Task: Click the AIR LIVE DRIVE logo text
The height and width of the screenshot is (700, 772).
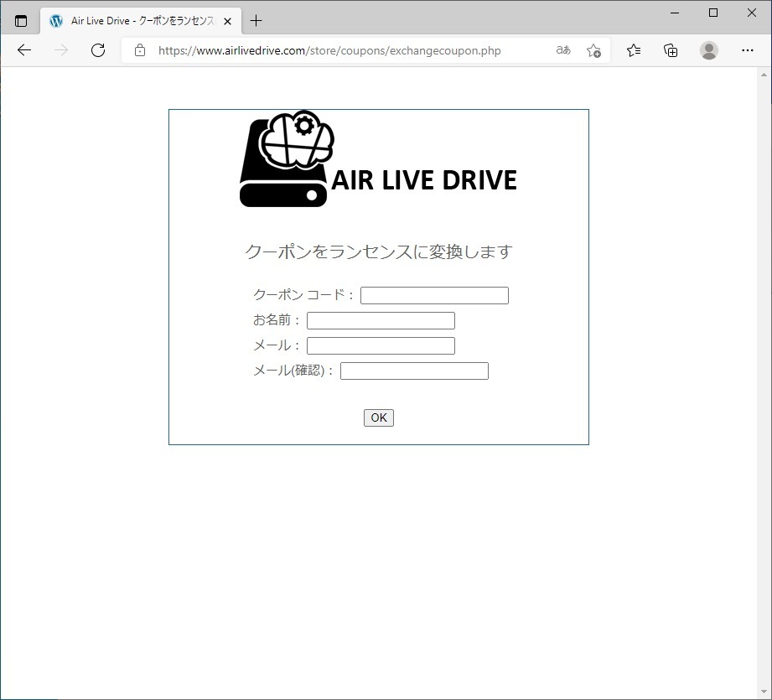Action: point(424,180)
